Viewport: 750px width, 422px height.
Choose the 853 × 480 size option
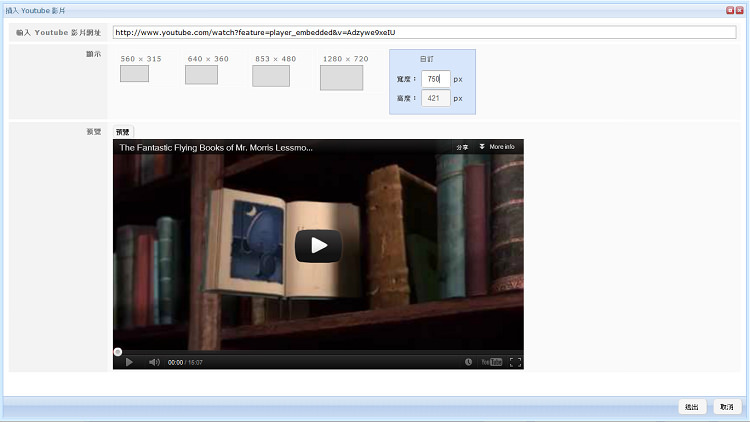coord(271,76)
